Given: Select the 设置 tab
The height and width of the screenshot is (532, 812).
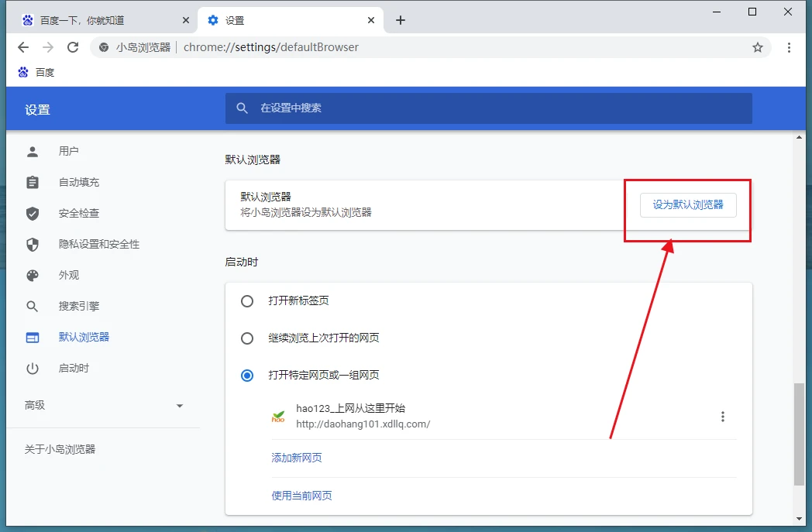Looking at the screenshot, I should (291, 20).
